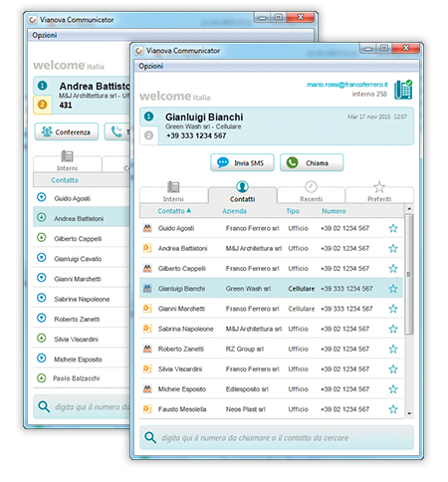Select line 1 indicator in front window
448x482 pixels.
[148, 117]
